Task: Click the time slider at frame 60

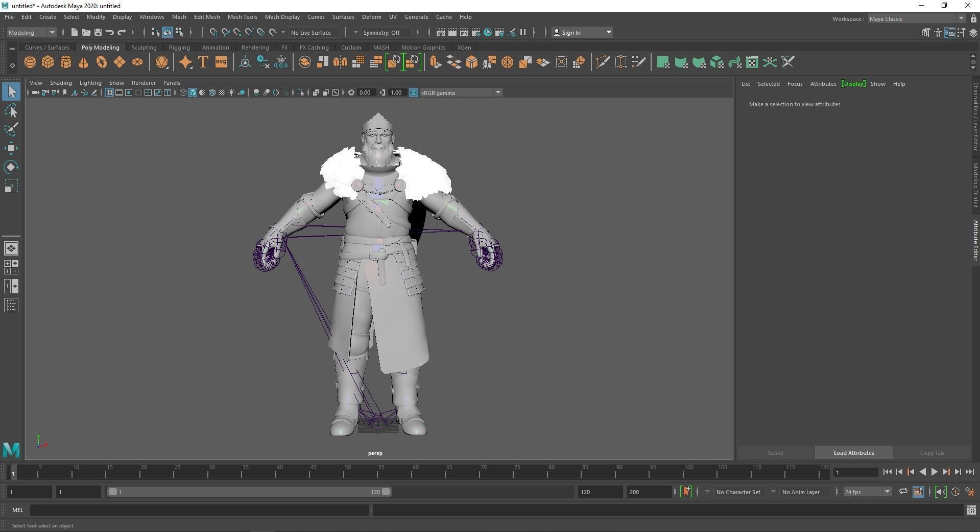Action: coord(413,472)
